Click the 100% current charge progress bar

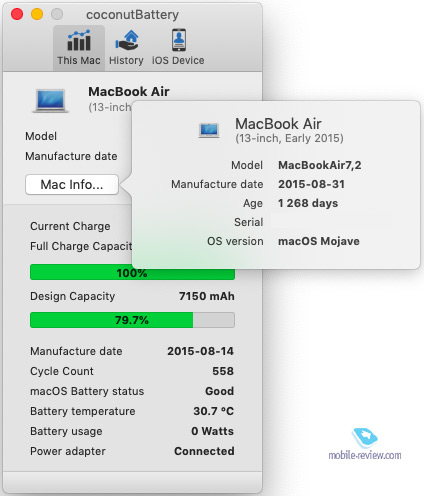point(132,273)
